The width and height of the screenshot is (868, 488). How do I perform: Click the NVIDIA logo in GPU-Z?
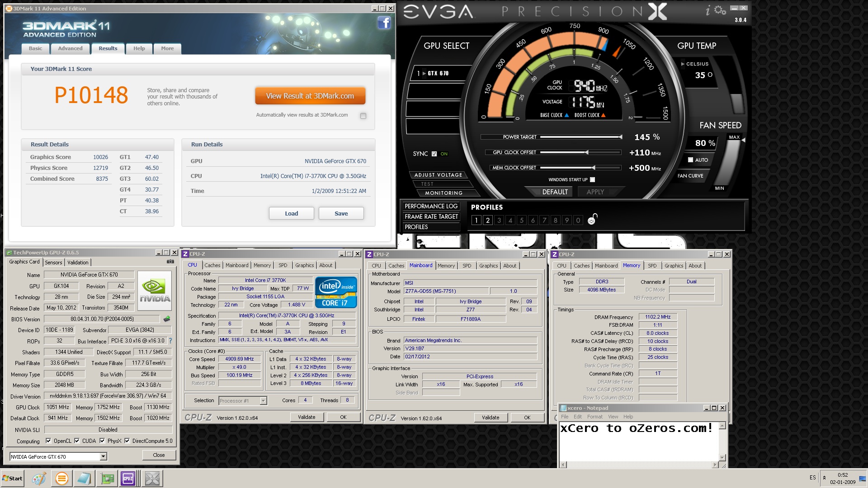click(155, 291)
